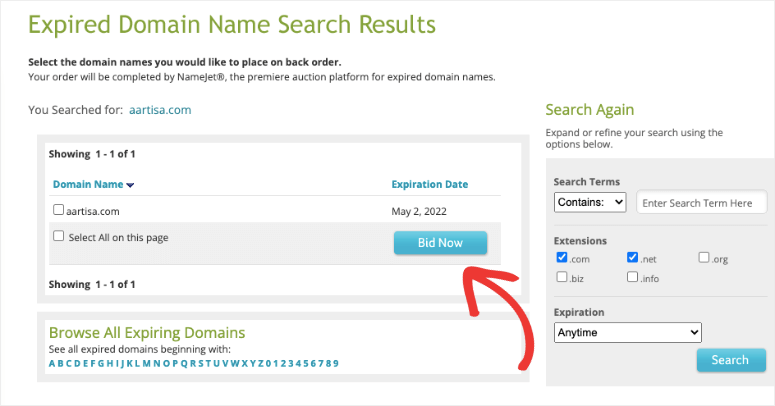This screenshot has height=406, width=775.
Task: Sort by Domain Name column header
Action: coord(88,184)
